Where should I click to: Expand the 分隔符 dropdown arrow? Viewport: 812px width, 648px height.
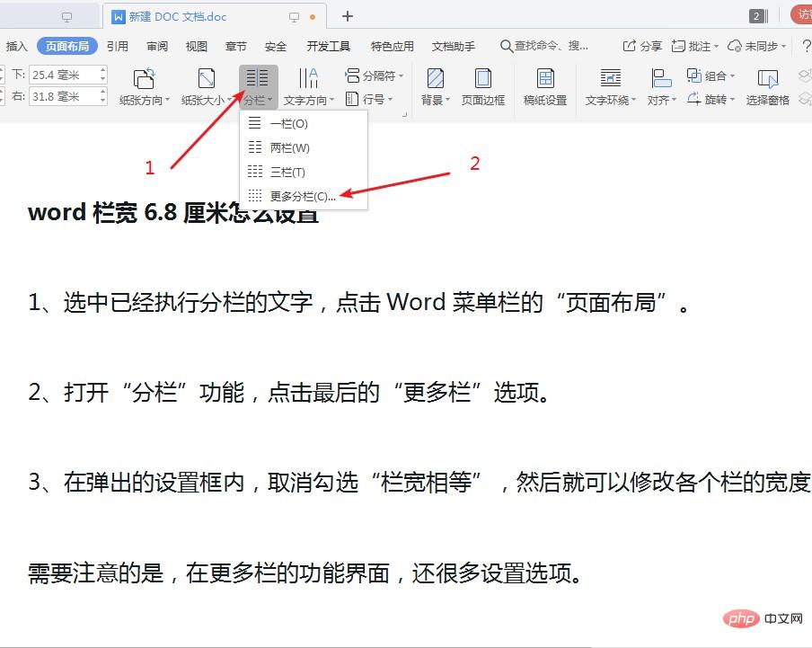click(402, 76)
